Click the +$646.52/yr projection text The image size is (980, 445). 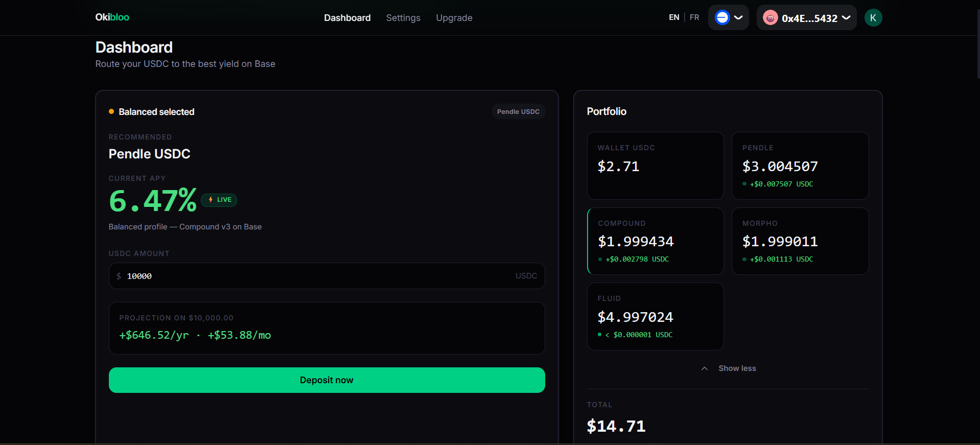coord(154,335)
